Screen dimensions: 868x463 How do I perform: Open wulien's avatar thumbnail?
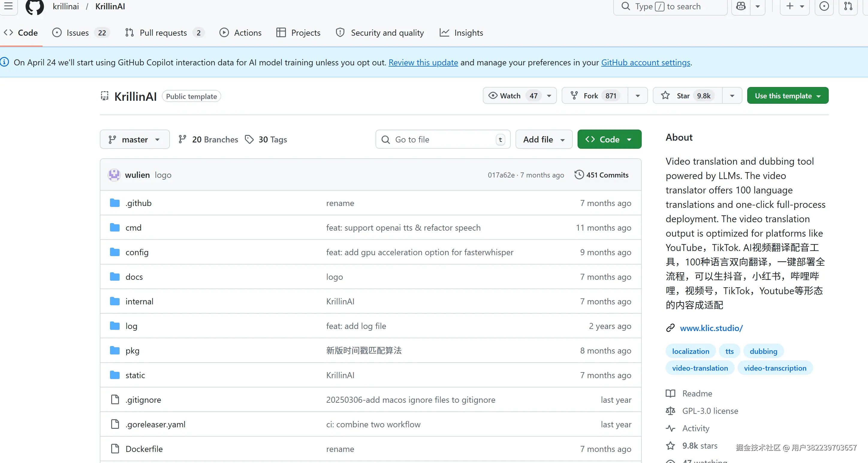[114, 175]
